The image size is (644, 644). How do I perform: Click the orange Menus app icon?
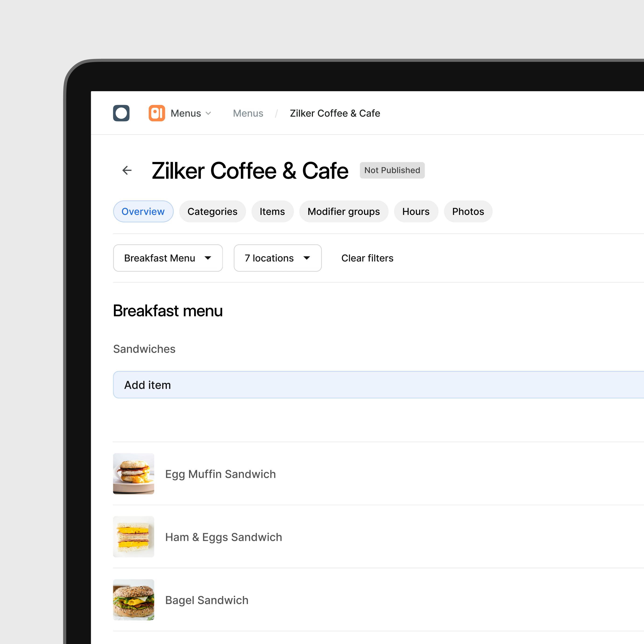157,113
